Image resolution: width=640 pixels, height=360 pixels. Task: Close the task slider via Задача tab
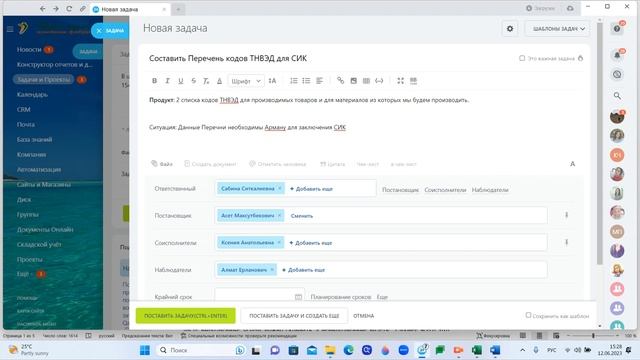[x=110, y=31]
